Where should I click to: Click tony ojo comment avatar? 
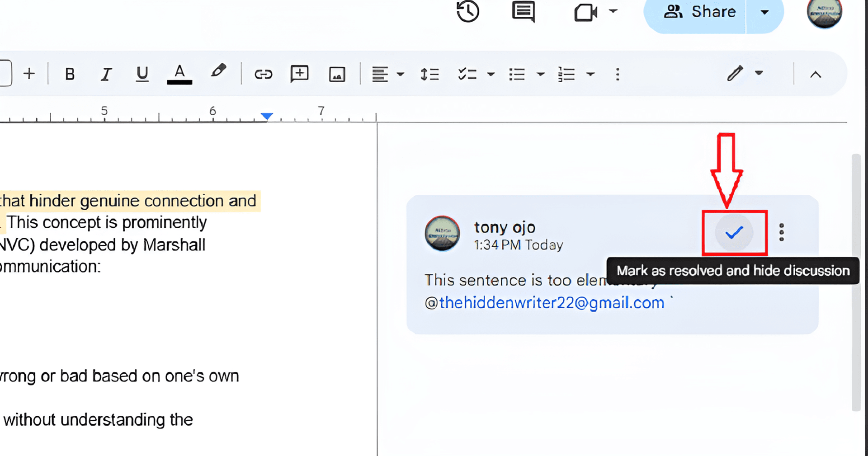(x=442, y=234)
